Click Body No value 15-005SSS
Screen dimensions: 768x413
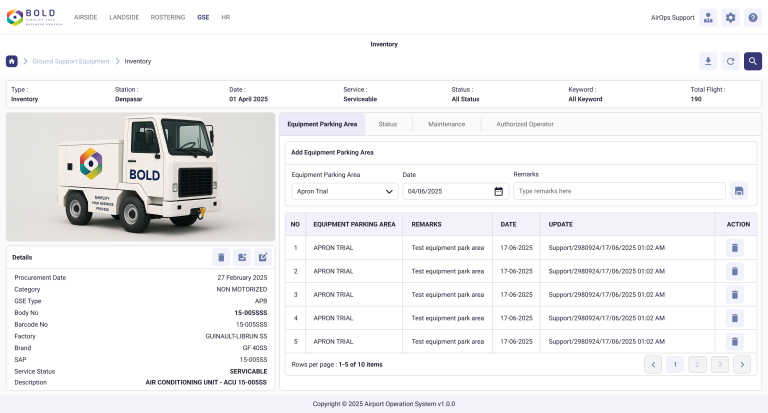click(x=251, y=313)
